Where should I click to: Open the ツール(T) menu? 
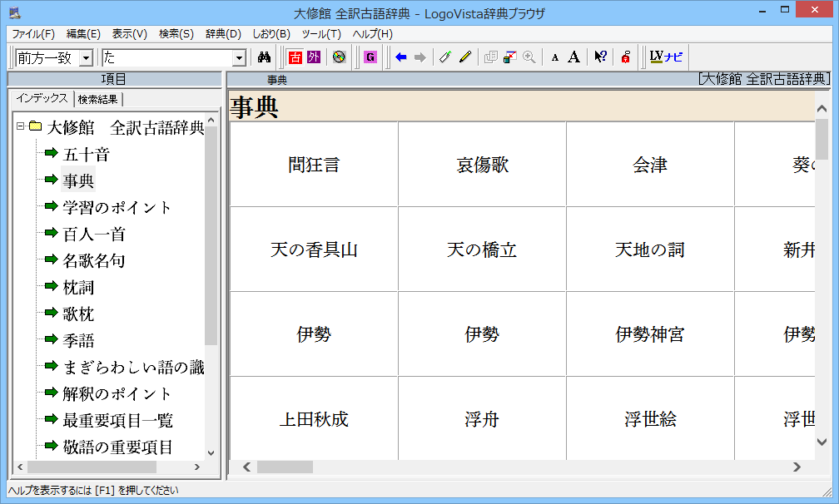coord(321,33)
